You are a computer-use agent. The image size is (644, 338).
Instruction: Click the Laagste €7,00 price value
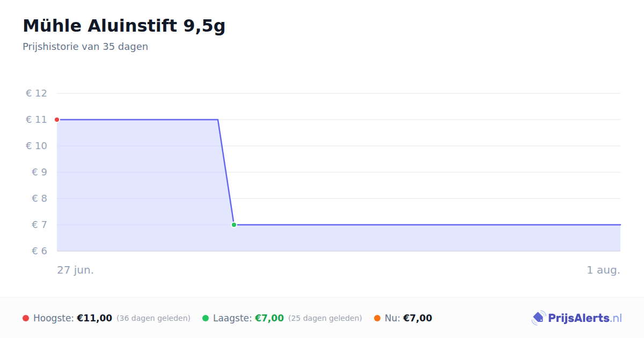[x=269, y=318]
